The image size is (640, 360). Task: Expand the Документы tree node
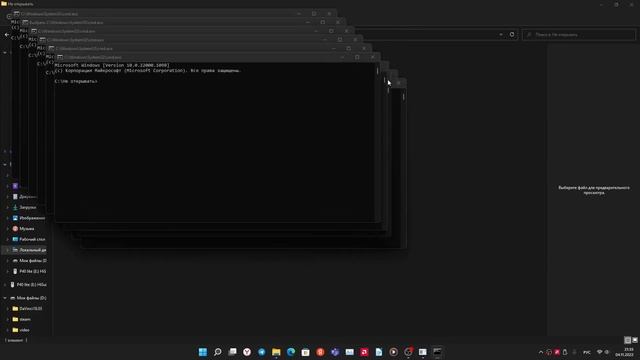pos(7,197)
